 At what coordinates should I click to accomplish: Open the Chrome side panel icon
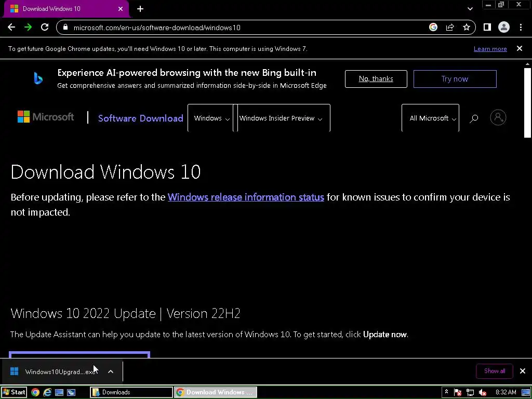tap(487, 28)
